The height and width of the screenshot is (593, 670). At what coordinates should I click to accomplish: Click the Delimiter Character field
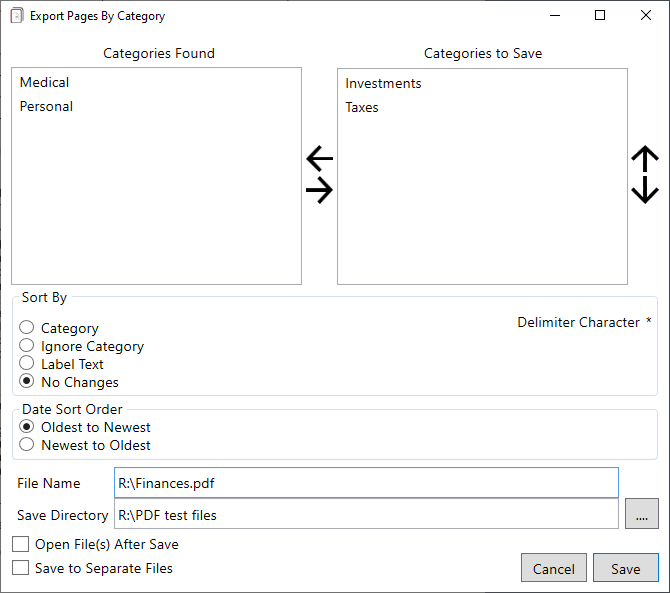coord(649,321)
